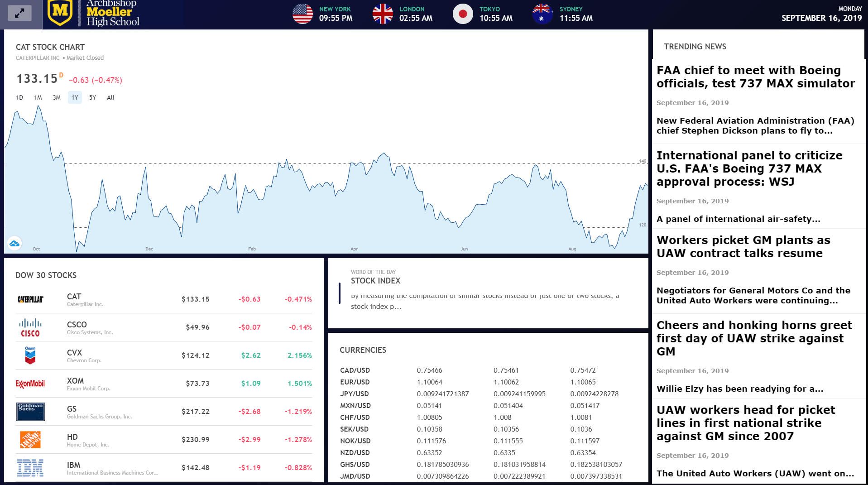Select the 1M chart range

click(38, 97)
